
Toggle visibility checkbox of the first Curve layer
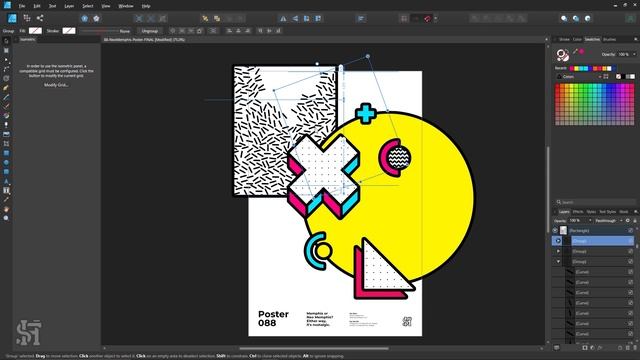[x=631, y=272]
